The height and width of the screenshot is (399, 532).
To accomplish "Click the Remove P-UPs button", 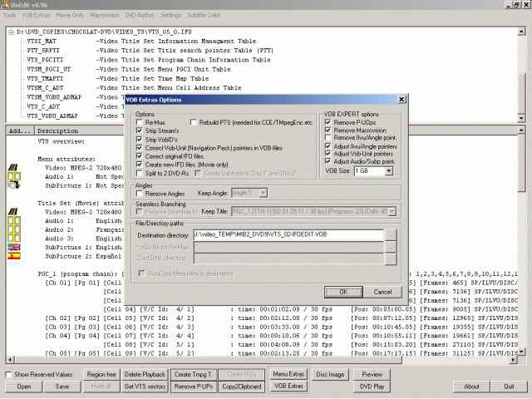I will click(194, 387).
